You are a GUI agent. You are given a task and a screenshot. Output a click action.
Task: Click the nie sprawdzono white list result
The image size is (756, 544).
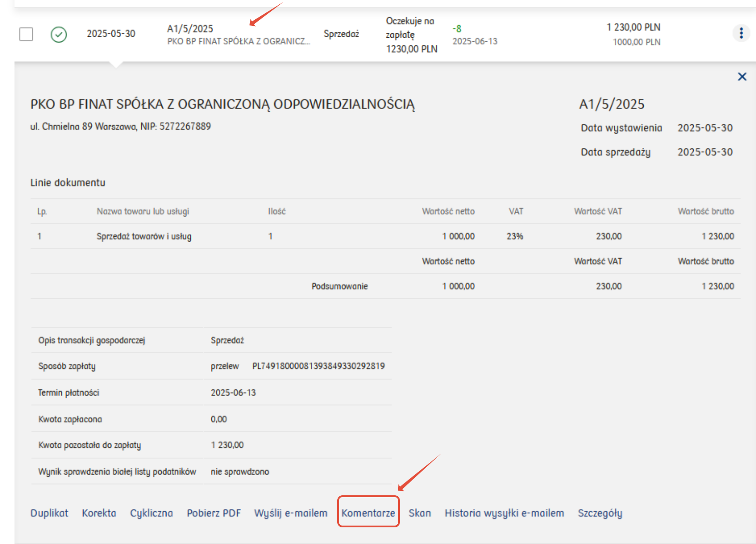pos(239,472)
